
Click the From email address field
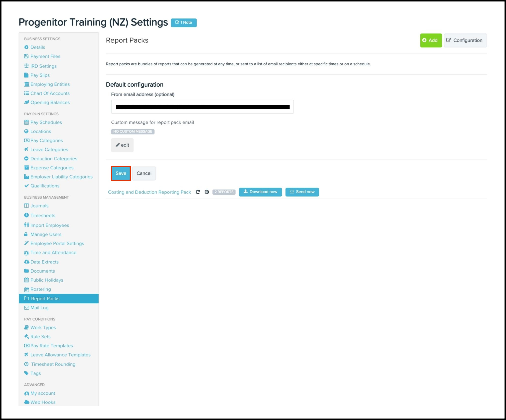pos(202,107)
